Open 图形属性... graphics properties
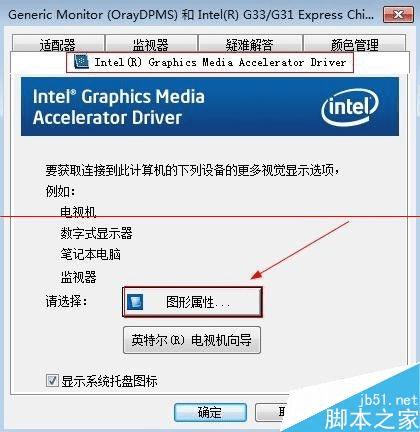420x432 pixels. [x=192, y=302]
